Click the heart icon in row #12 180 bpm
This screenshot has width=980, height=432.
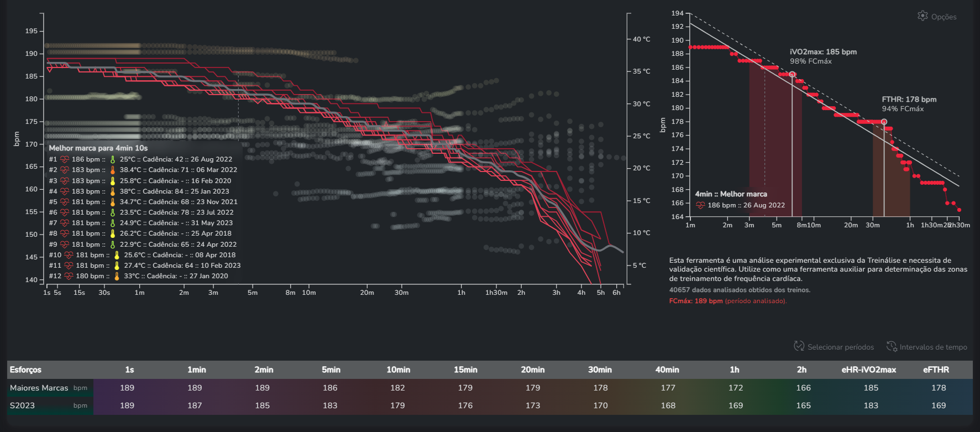click(x=69, y=276)
